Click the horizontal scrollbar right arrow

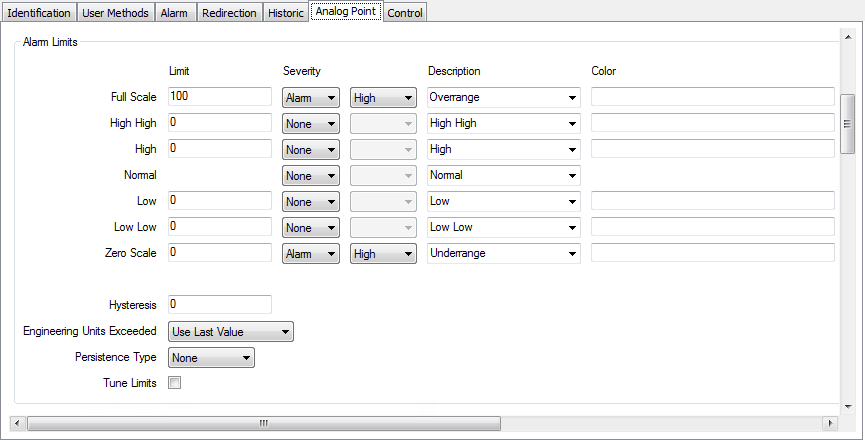[x=829, y=423]
